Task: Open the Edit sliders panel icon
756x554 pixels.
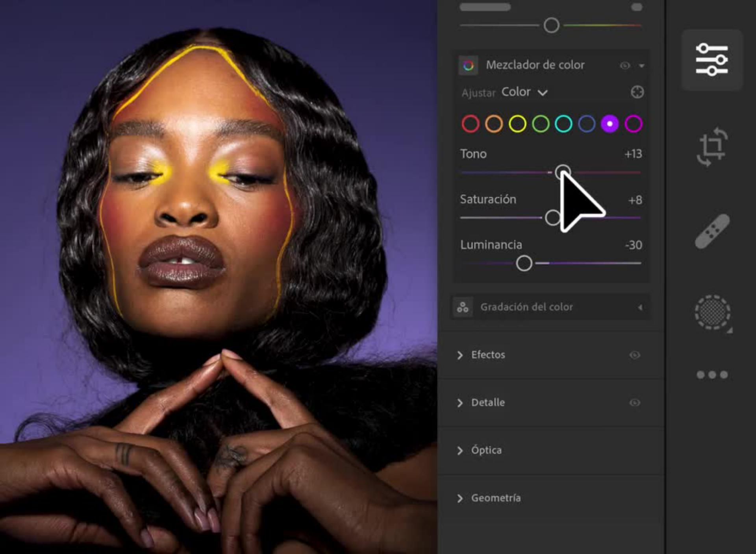Action: click(712, 60)
